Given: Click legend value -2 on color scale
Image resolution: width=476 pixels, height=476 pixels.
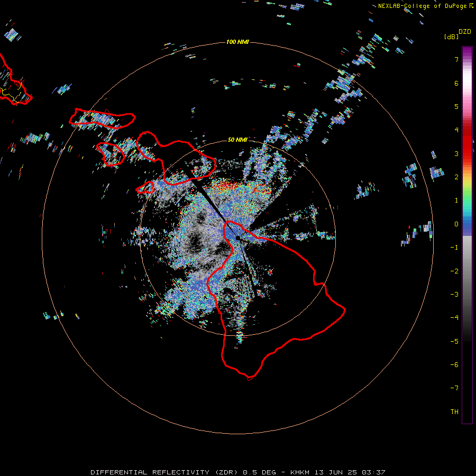Looking at the screenshot, I should (454, 271).
